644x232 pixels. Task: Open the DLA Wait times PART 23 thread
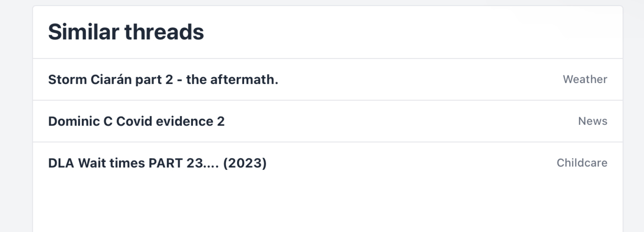click(157, 163)
